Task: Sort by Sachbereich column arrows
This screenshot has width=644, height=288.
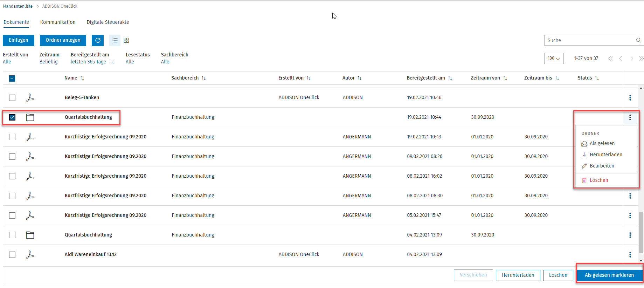Action: coord(203,78)
